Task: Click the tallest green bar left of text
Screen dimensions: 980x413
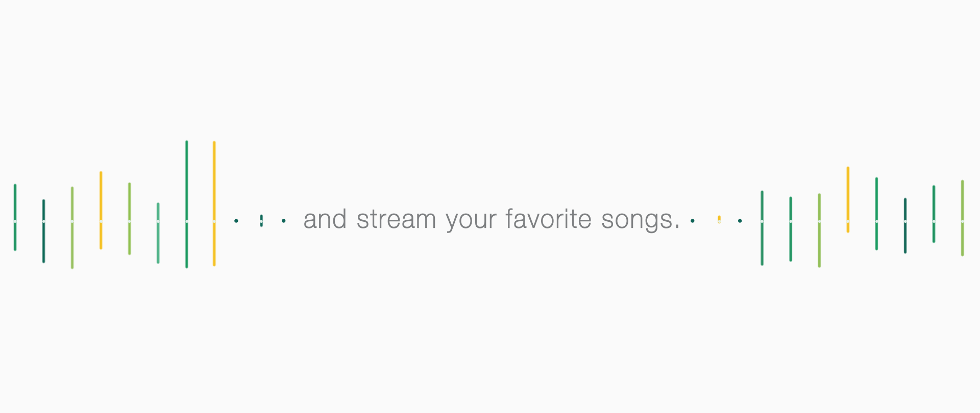Action: [x=187, y=204]
